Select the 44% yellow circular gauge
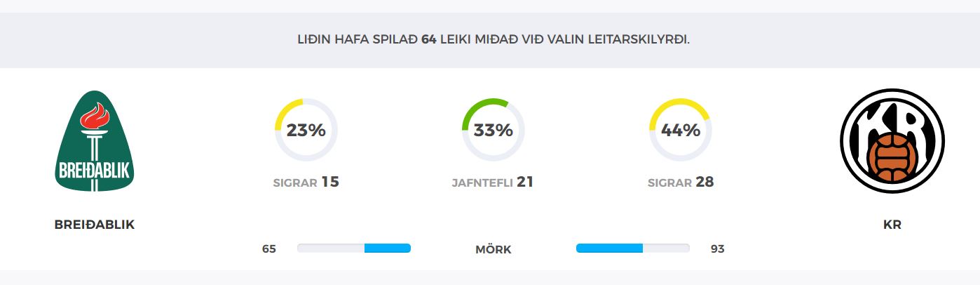Viewport: 980px width, 285px height. point(681,130)
